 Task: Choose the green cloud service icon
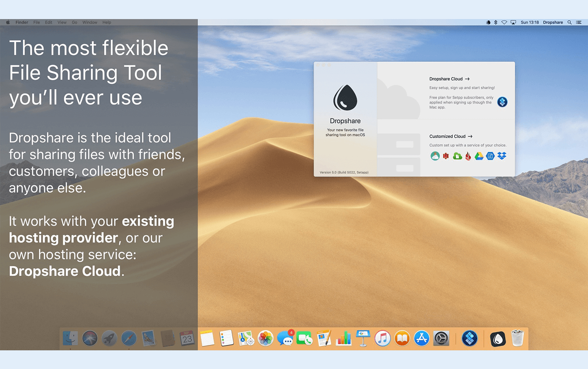(457, 156)
